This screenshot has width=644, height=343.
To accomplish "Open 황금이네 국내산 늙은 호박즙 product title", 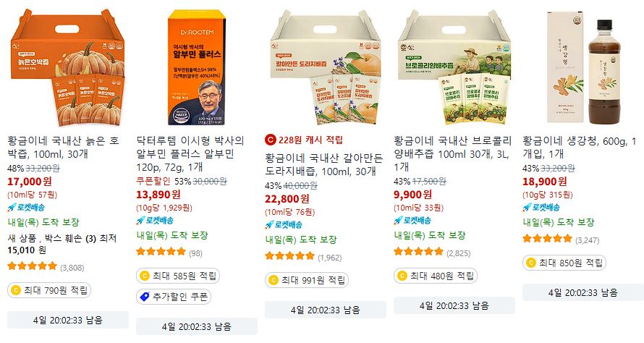I will (x=63, y=148).
